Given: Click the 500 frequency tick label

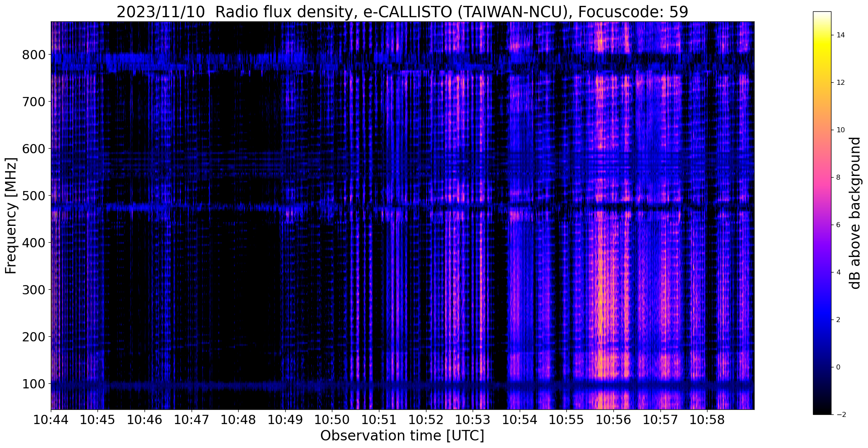Looking at the screenshot, I should (33, 196).
